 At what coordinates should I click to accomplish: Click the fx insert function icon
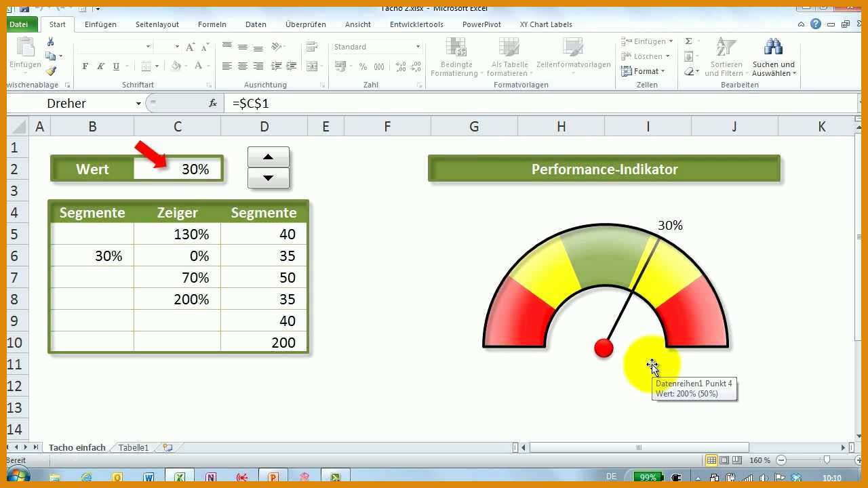(x=213, y=104)
